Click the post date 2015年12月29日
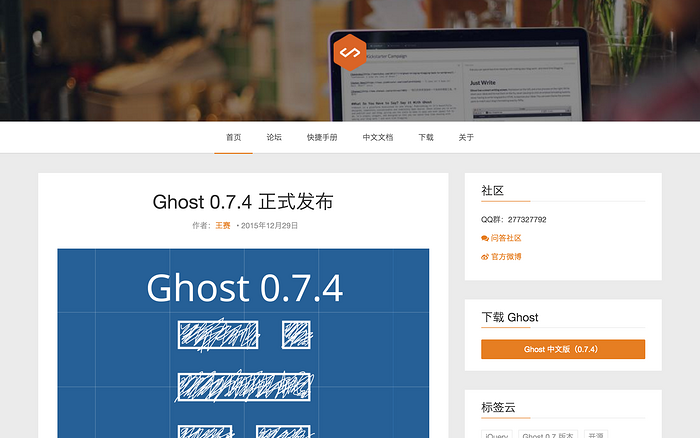 tap(269, 225)
